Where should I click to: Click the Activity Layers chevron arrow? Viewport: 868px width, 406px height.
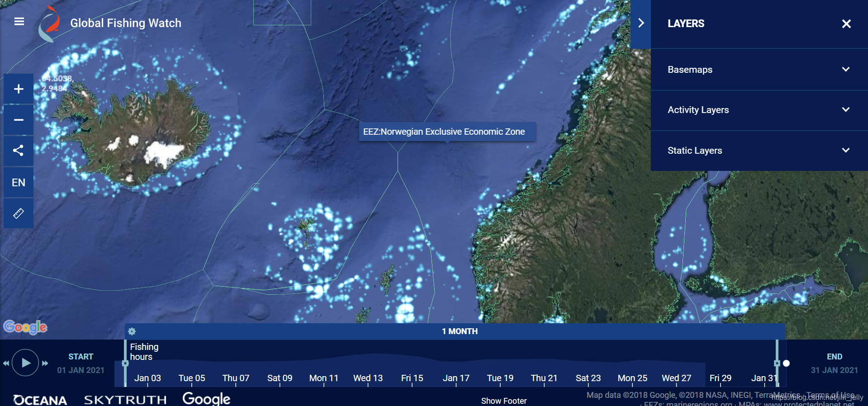[x=846, y=109]
